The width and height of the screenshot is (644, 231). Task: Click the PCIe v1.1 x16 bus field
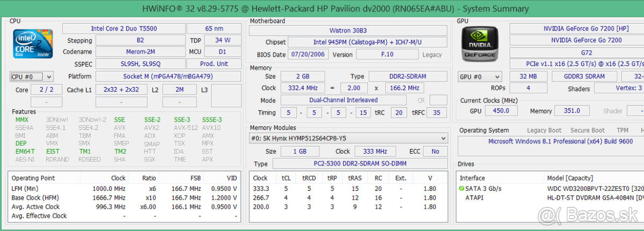coord(577,64)
